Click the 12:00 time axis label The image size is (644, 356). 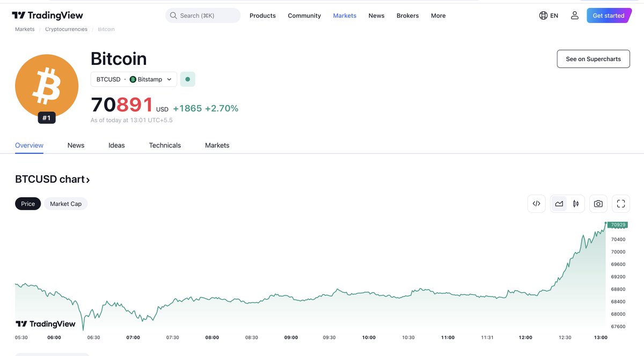525,337
